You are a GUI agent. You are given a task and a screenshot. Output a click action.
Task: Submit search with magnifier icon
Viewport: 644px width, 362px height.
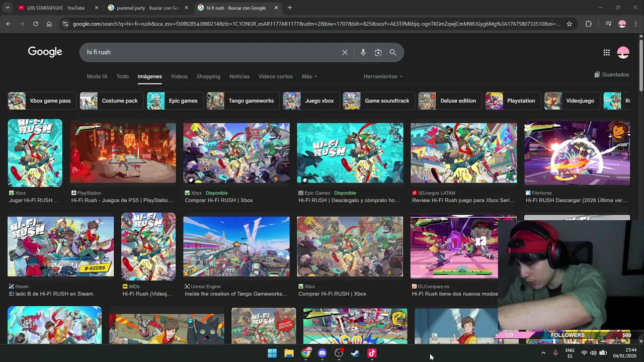(x=393, y=52)
